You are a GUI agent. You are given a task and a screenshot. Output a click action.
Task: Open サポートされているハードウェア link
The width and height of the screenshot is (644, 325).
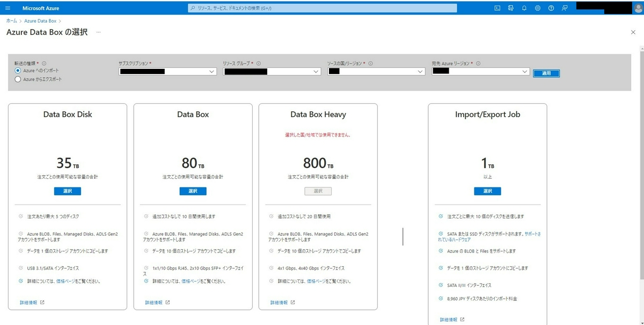click(x=489, y=237)
